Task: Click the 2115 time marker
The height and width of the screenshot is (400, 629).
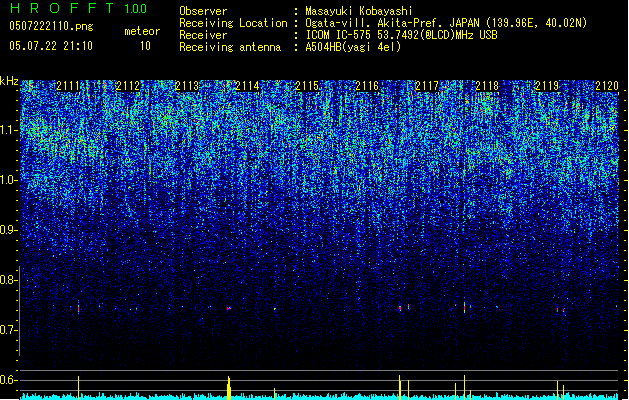Action: [307, 86]
